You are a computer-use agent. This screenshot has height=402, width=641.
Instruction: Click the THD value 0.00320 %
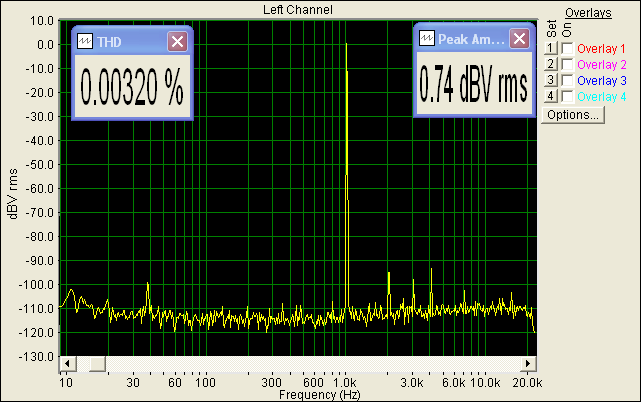click(132, 87)
